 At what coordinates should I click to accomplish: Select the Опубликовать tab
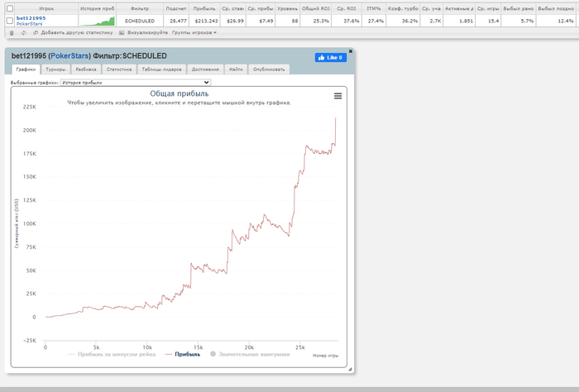point(269,69)
